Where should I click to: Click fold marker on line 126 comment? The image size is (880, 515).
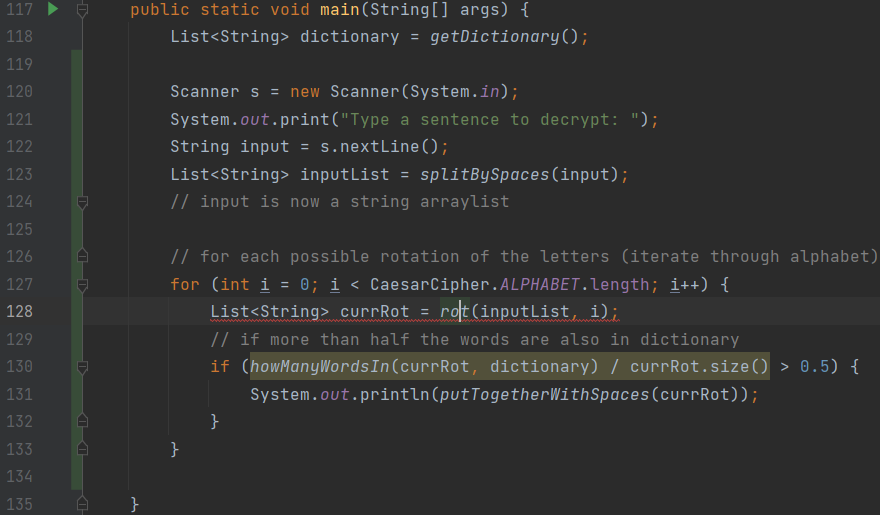click(82, 256)
